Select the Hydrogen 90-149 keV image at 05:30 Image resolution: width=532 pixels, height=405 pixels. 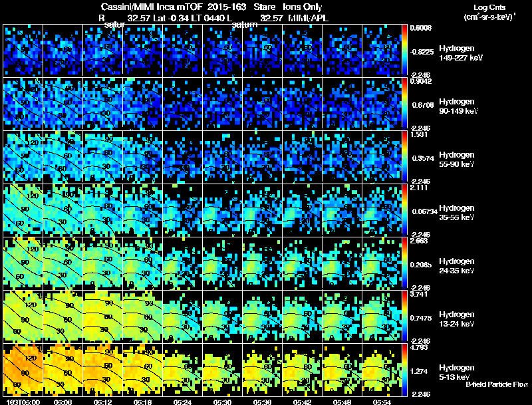point(223,104)
